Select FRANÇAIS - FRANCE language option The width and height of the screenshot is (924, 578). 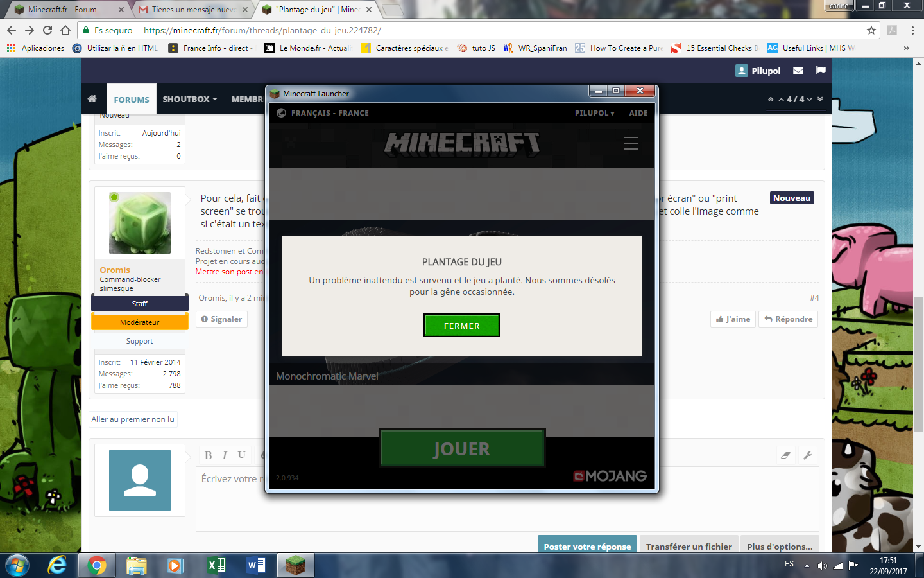coord(330,113)
